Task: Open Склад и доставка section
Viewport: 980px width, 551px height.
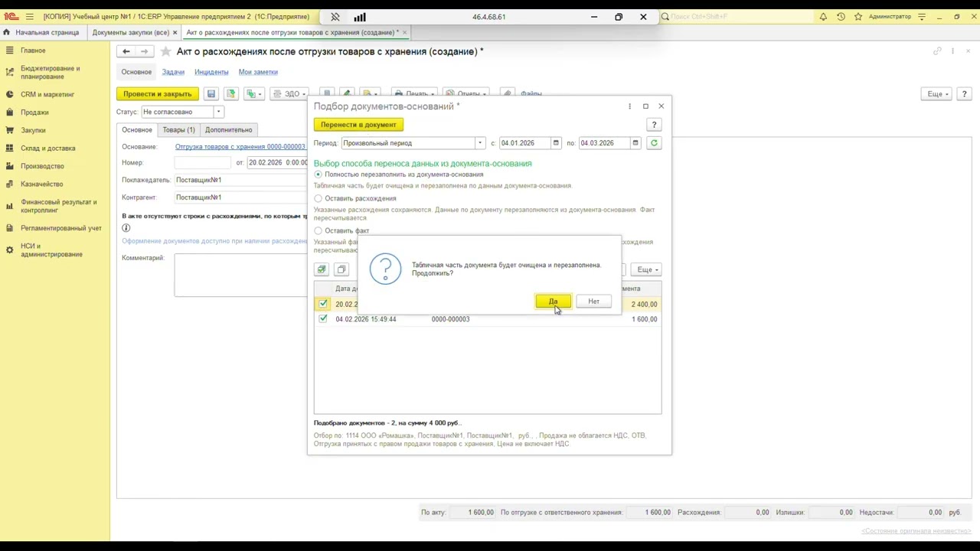Action: coord(47,148)
